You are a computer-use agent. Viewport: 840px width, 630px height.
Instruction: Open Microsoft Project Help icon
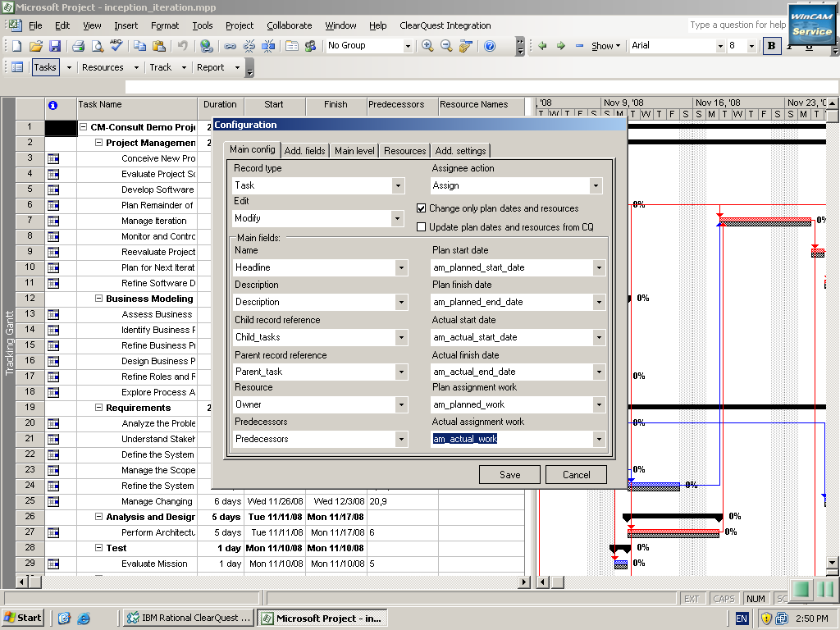[490, 46]
